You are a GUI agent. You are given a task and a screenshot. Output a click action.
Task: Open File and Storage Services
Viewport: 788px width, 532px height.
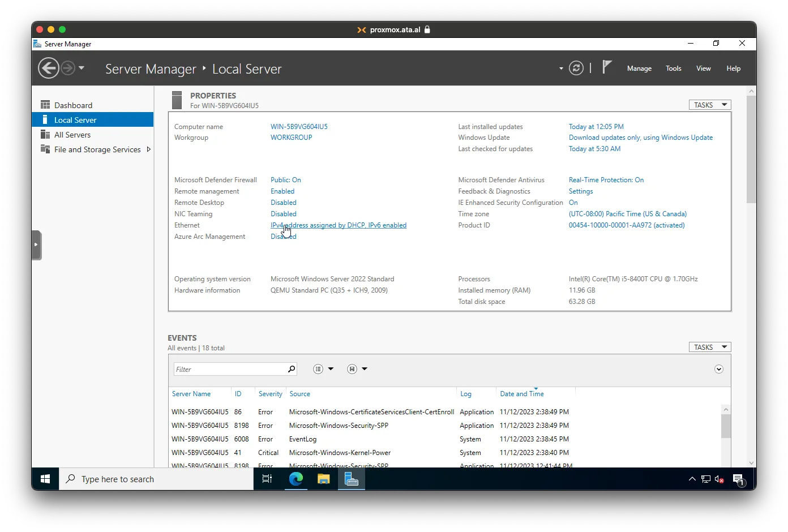click(97, 149)
